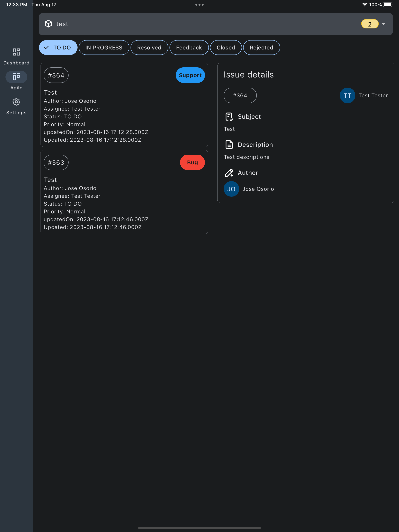Toggle the Resolved status chip
Screen dimensions: 399x532
click(x=149, y=48)
